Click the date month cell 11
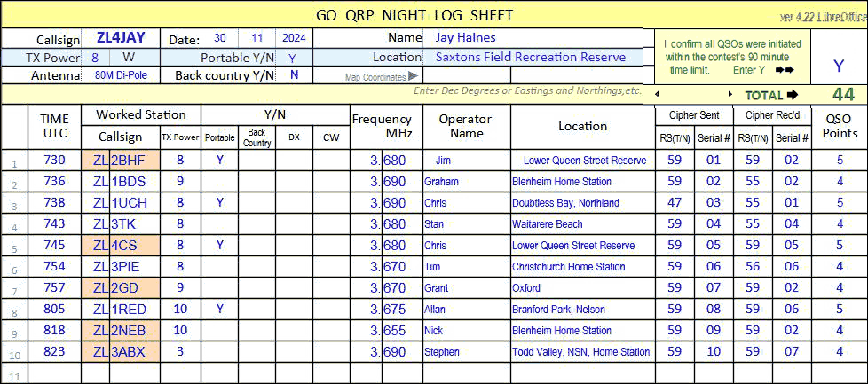Viewport: 868px width, 384px height. click(257, 39)
